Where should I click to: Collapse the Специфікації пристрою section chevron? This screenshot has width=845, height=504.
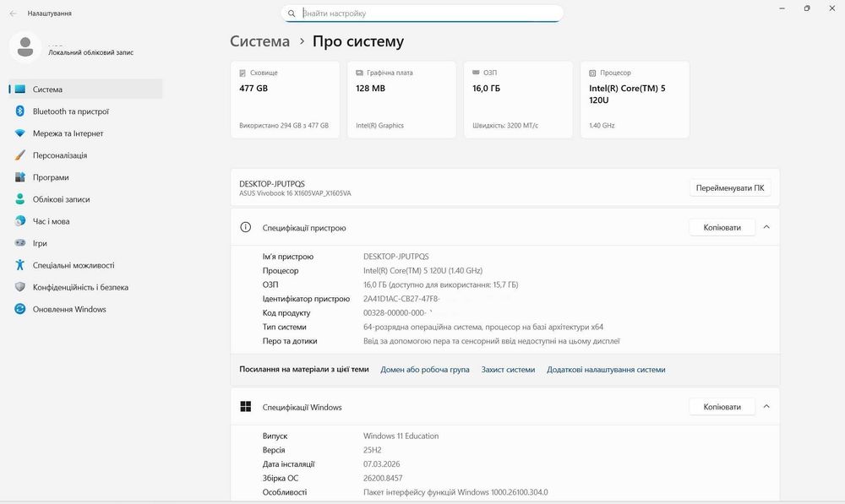pyautogui.click(x=766, y=227)
